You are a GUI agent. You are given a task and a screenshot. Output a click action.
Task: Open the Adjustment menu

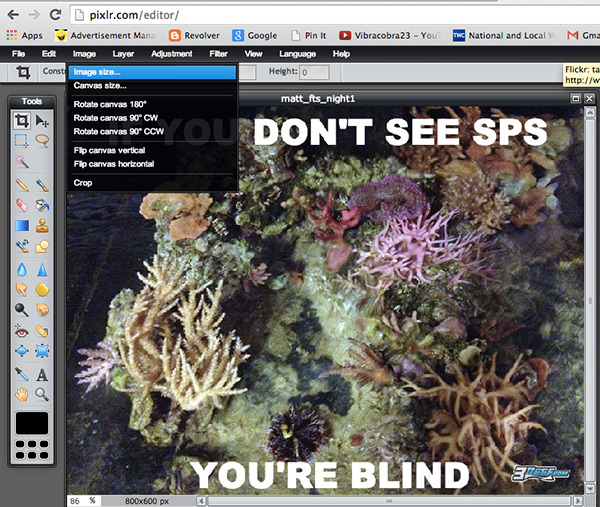[171, 54]
